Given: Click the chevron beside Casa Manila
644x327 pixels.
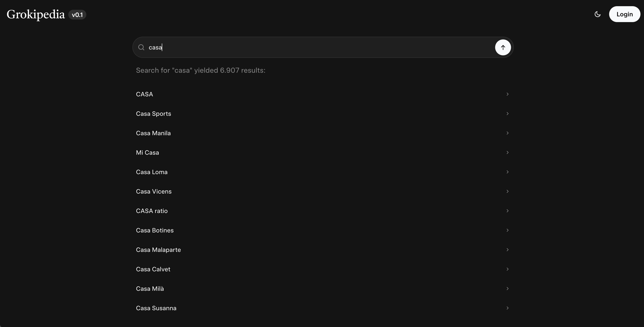Looking at the screenshot, I should 507,133.
